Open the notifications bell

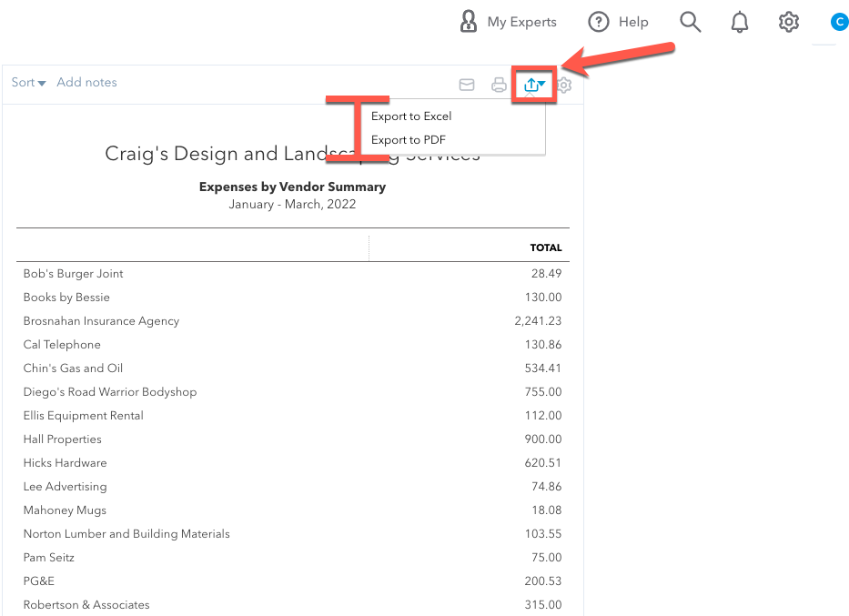[x=740, y=22]
